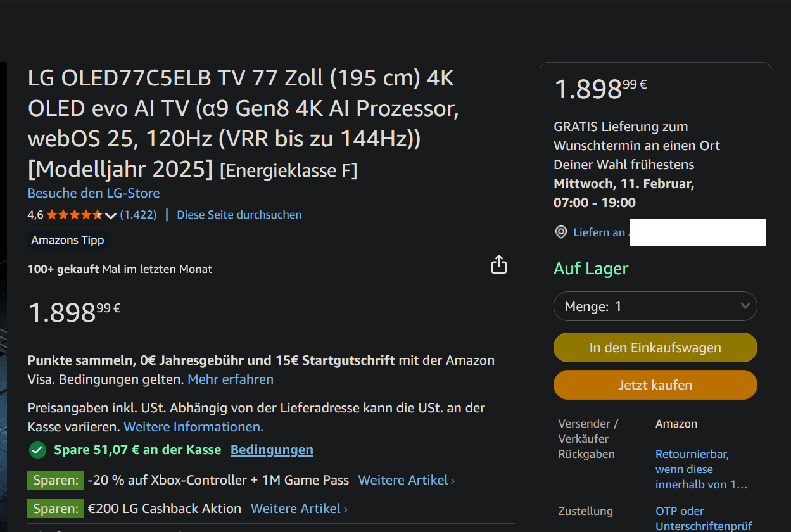Open the Menge quantity dropdown
The width and height of the screenshot is (791, 532).
tap(655, 307)
